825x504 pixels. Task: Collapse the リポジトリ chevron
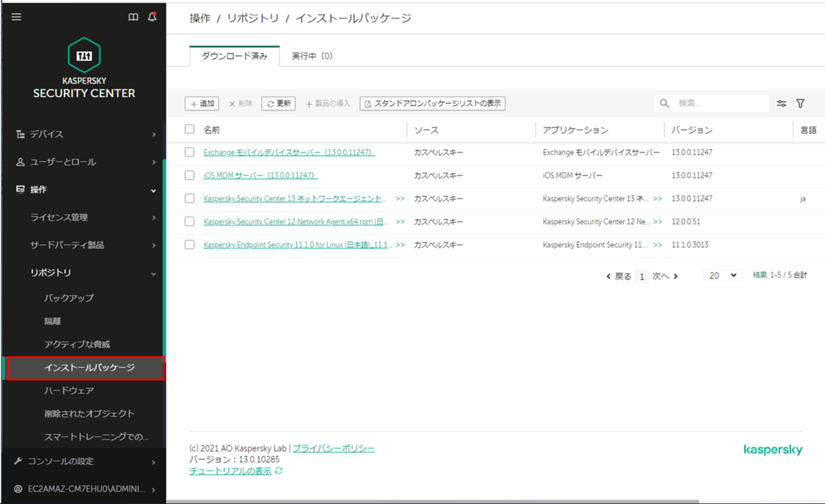(x=154, y=274)
